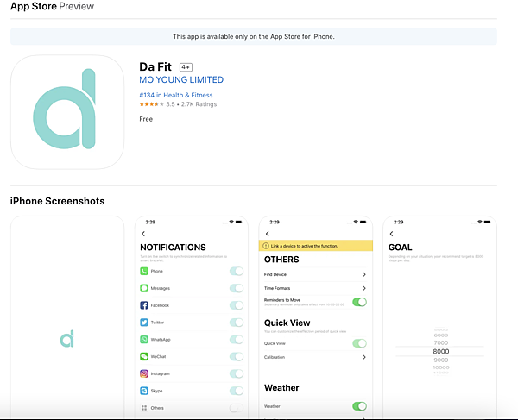
Task: Click the WeChat icon in Notifications list
Action: pyautogui.click(x=144, y=356)
